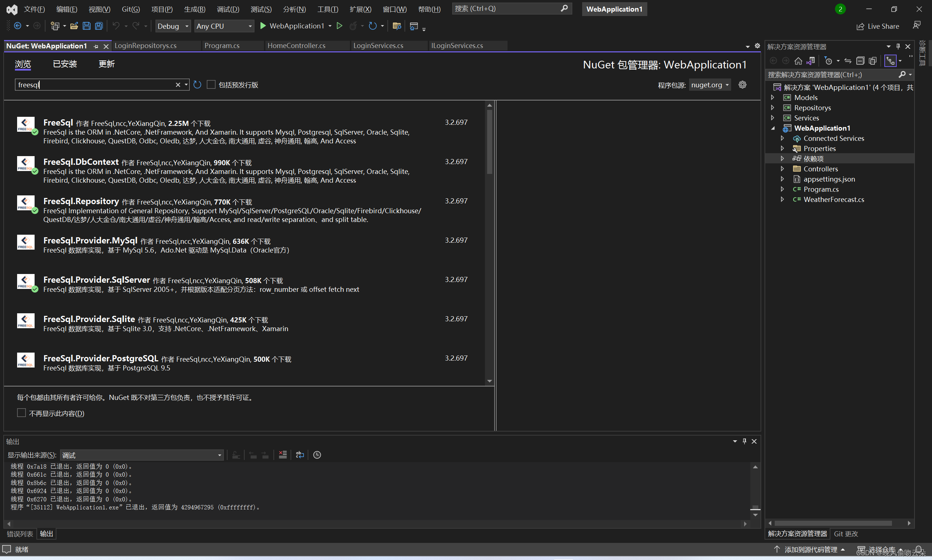Sync with active document icon
Viewport: 932px width, 560px height.
click(848, 61)
